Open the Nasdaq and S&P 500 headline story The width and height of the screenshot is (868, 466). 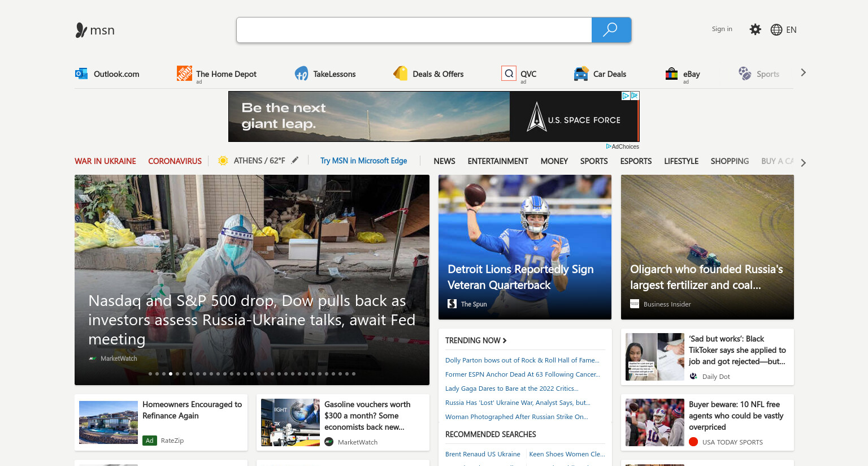[252, 320]
